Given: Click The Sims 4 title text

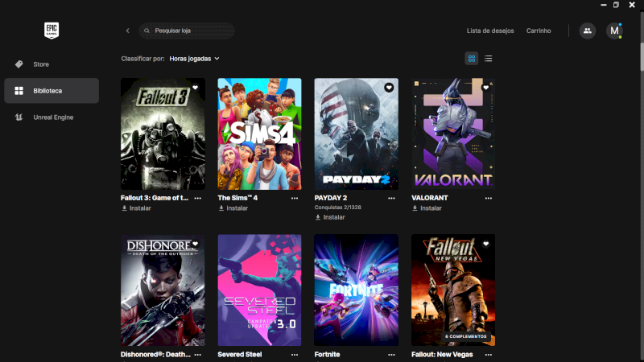Looking at the screenshot, I should (x=237, y=198).
